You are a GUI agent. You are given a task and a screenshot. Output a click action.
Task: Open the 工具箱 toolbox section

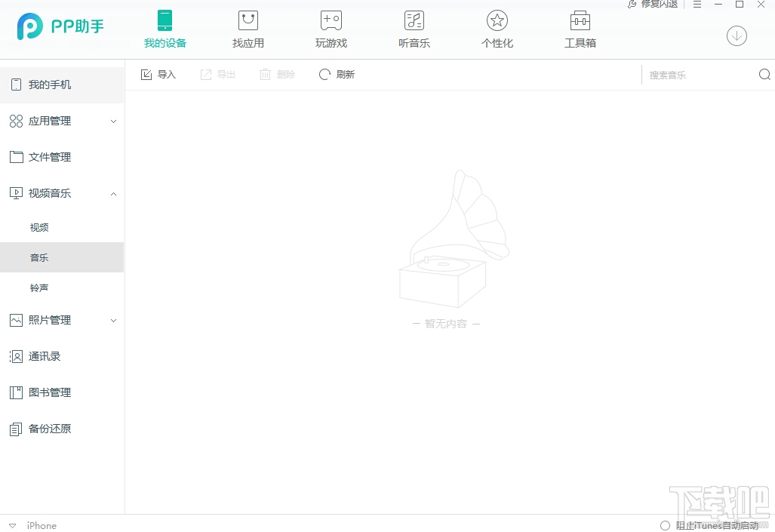pos(580,29)
